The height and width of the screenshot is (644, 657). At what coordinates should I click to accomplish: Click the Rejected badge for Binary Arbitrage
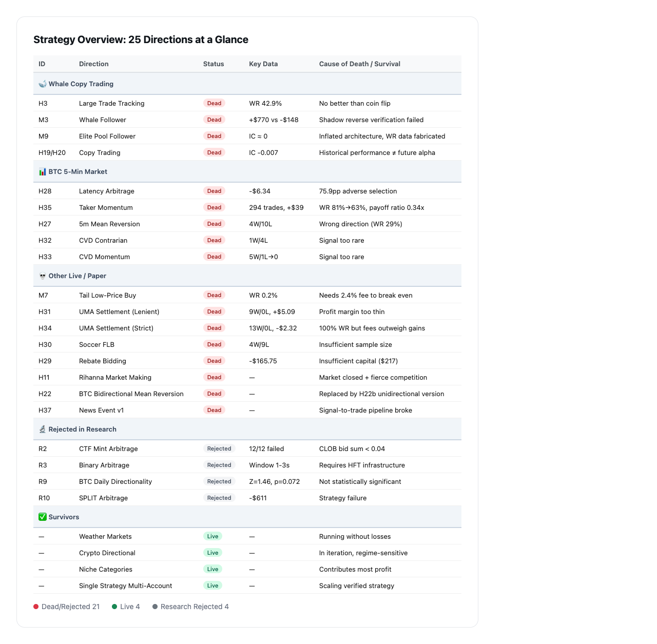tap(219, 465)
